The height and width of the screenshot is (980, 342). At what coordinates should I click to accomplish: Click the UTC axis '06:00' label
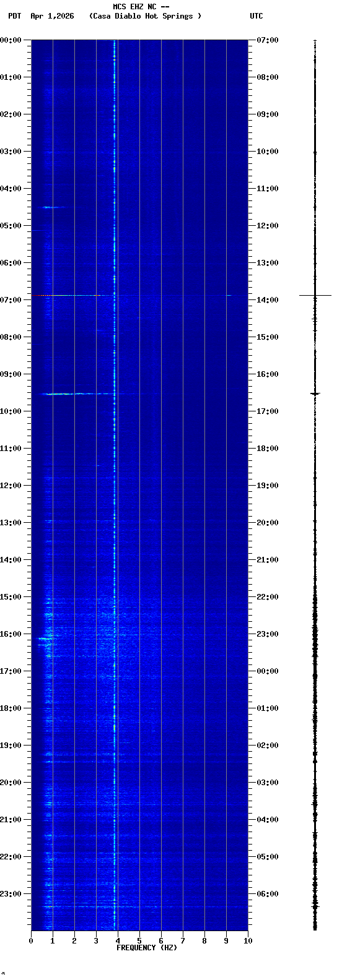click(268, 894)
